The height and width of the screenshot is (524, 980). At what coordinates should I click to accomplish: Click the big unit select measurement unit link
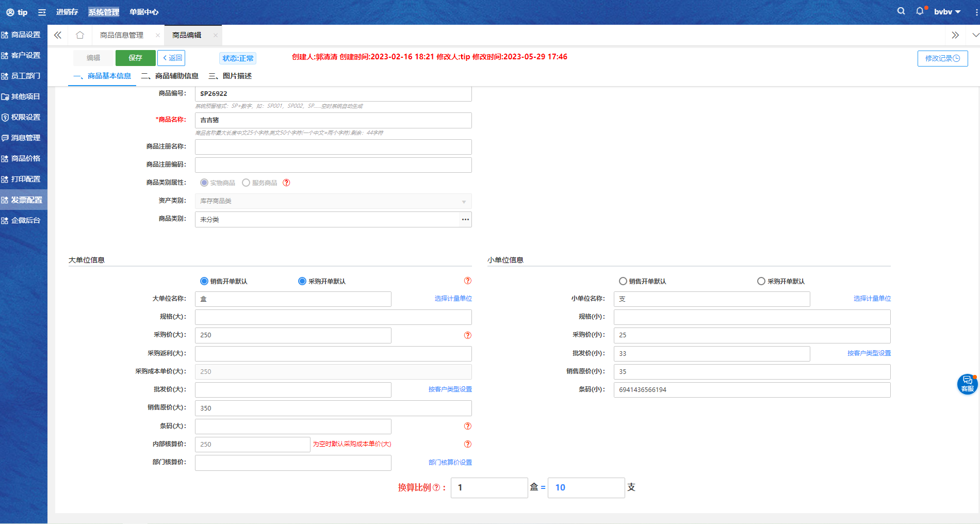(453, 299)
